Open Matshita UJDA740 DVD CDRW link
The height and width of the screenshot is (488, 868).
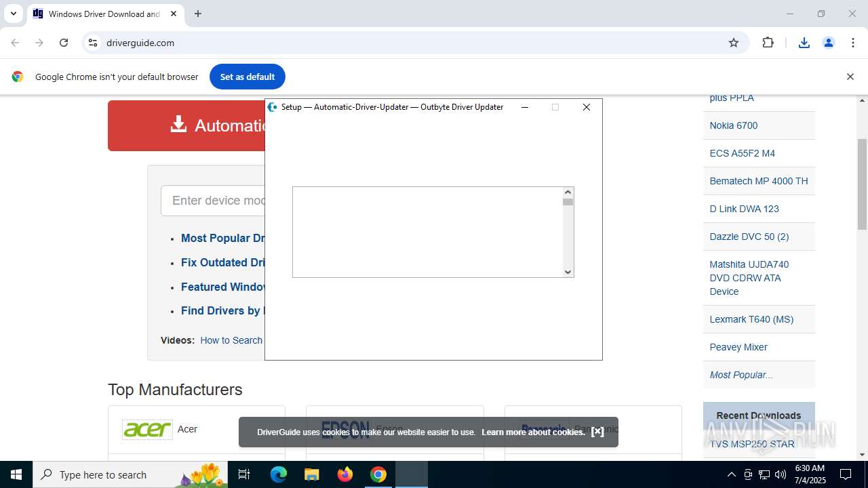tap(749, 278)
